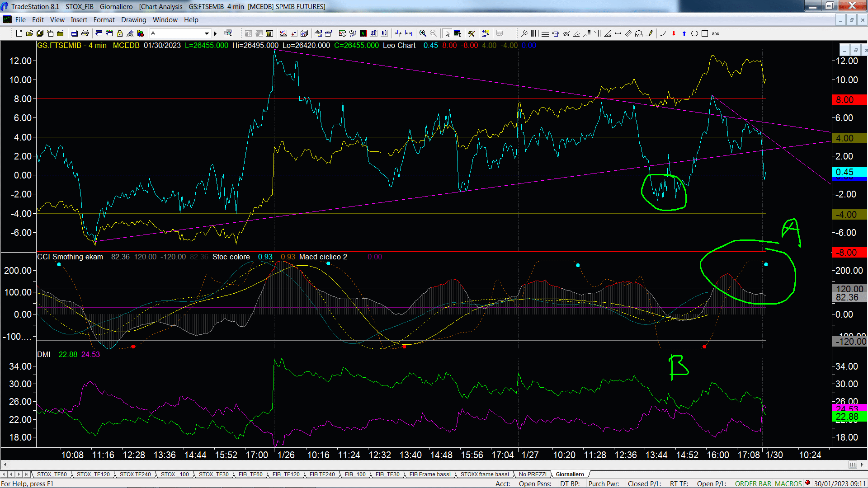Switch to the FIB_100 workspace tab

[355, 474]
